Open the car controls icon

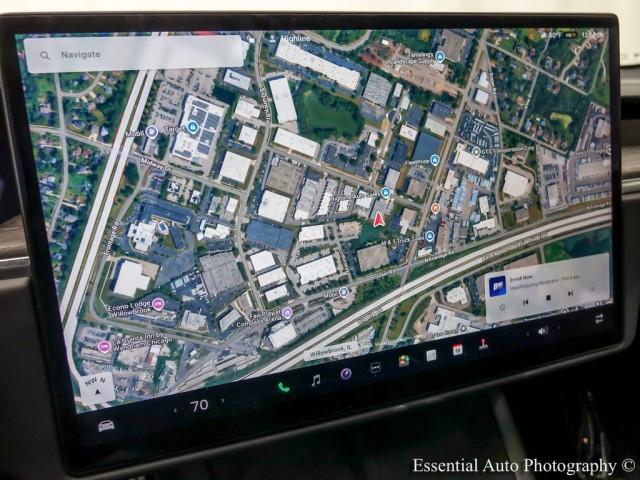[106, 425]
